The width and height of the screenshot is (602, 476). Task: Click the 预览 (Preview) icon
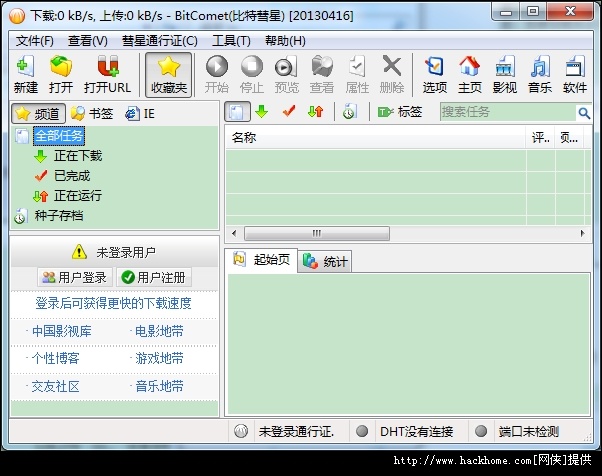(286, 74)
